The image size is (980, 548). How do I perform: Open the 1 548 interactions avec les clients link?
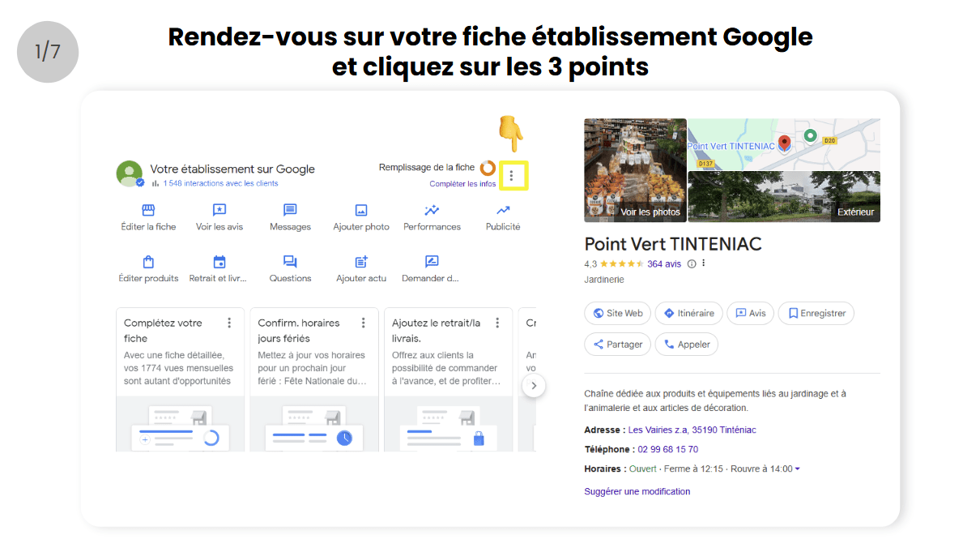[220, 183]
